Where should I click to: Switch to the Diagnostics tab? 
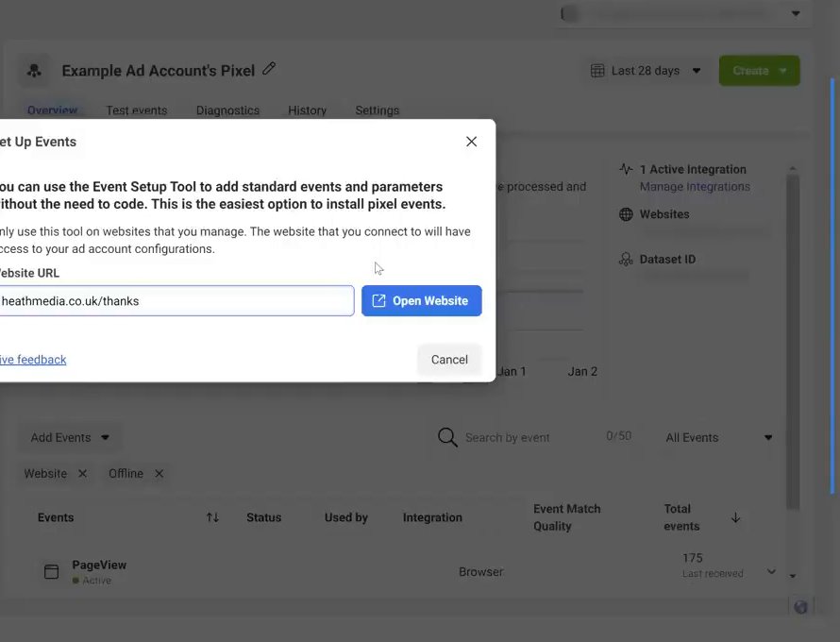(227, 110)
